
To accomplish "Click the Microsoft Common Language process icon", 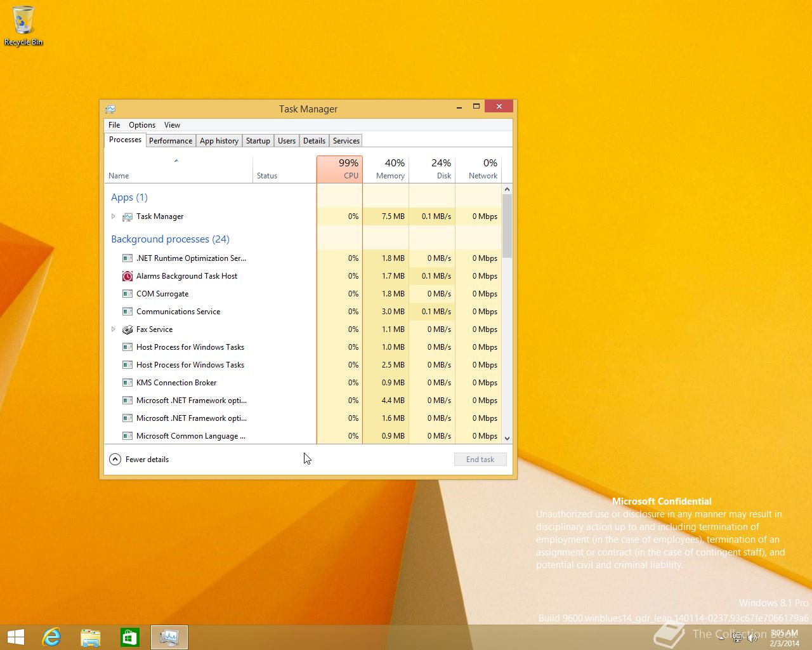I will [128, 436].
